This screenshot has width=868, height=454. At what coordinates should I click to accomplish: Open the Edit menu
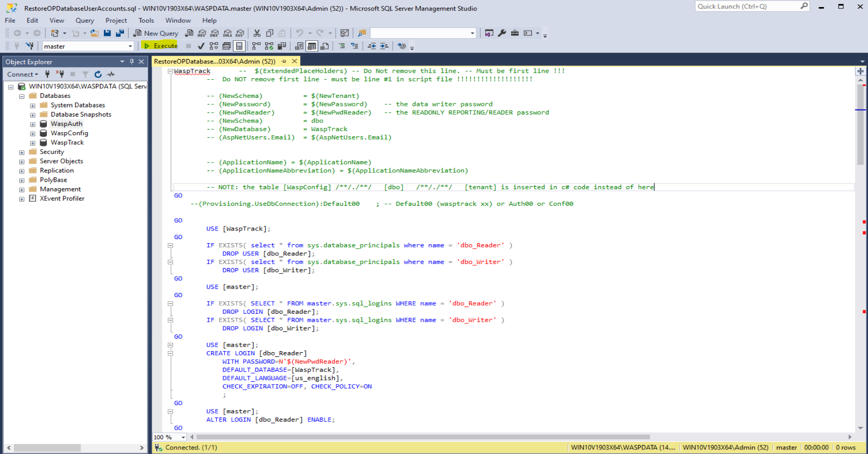point(32,20)
